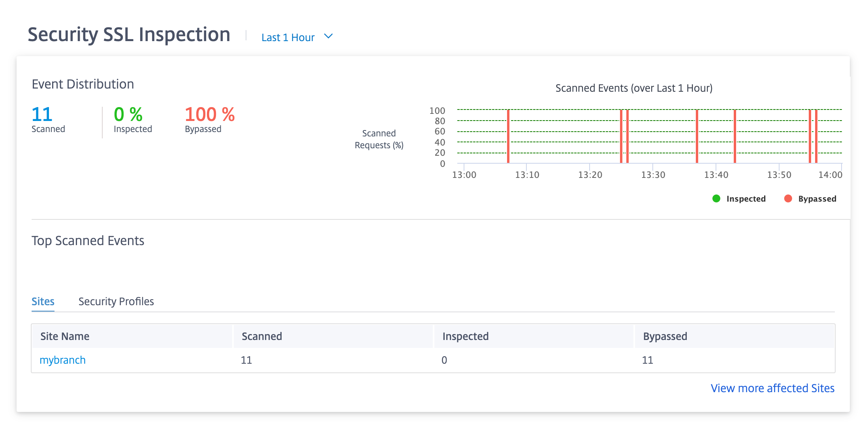Click the Security SSL Inspection page title
868x423 pixels.
[x=129, y=35]
